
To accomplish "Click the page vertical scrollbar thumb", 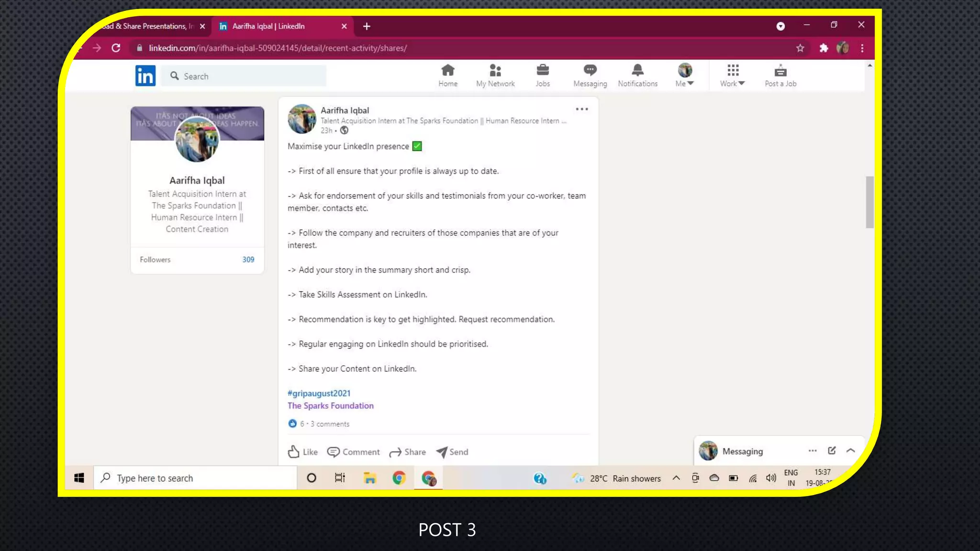I will click(869, 202).
